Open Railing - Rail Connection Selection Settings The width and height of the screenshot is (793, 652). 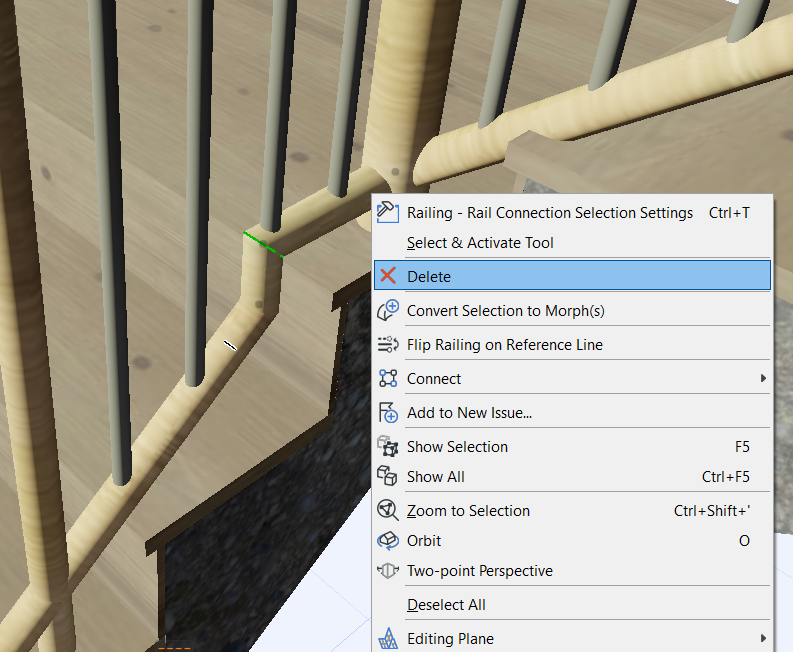(572, 212)
